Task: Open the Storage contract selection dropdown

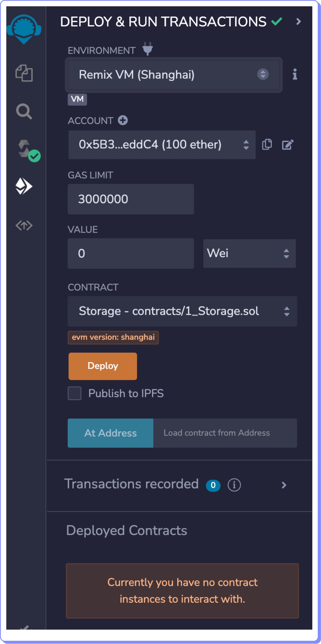Action: pos(182,311)
